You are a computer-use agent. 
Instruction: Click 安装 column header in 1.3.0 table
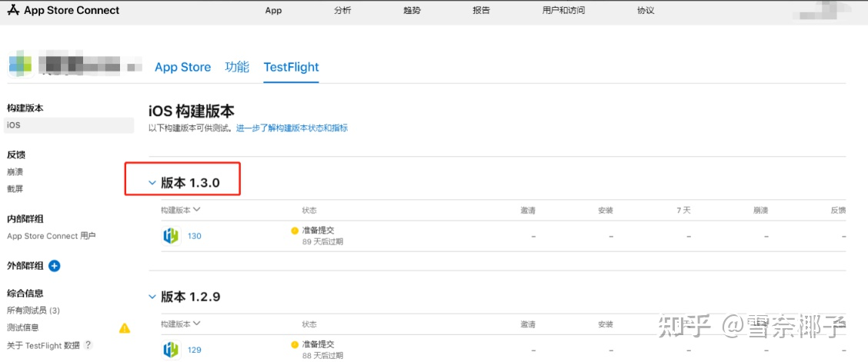pyautogui.click(x=606, y=211)
